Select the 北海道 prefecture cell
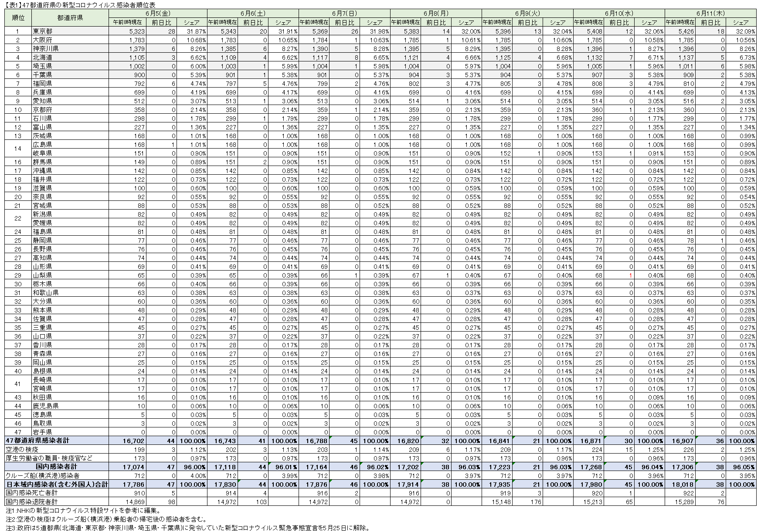The height and width of the screenshot is (532, 761). 70,57
